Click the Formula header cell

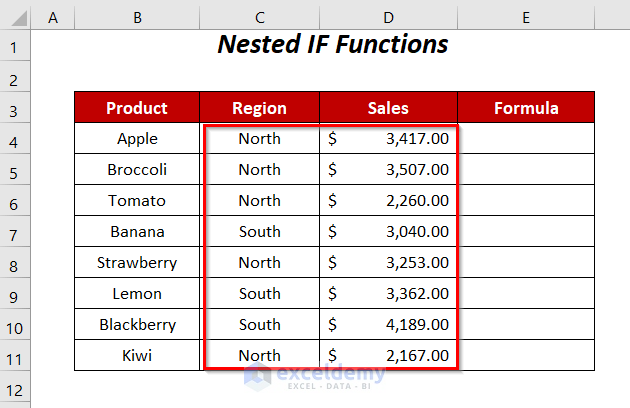click(x=526, y=108)
